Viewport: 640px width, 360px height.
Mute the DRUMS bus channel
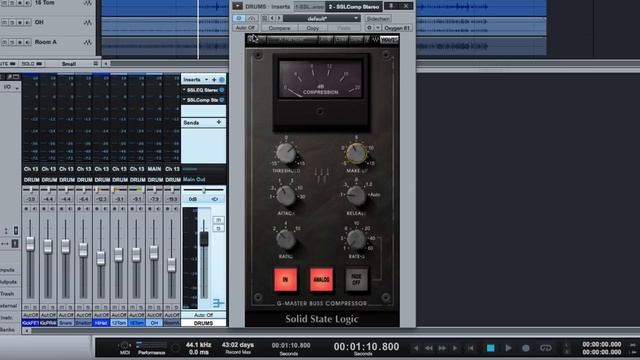point(219,220)
